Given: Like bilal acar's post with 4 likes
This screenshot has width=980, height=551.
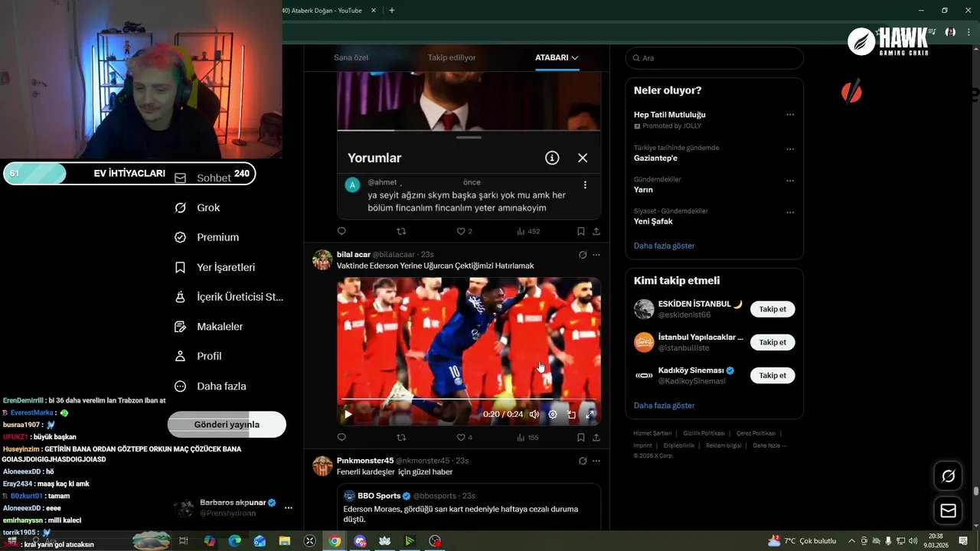Looking at the screenshot, I should coord(464,438).
